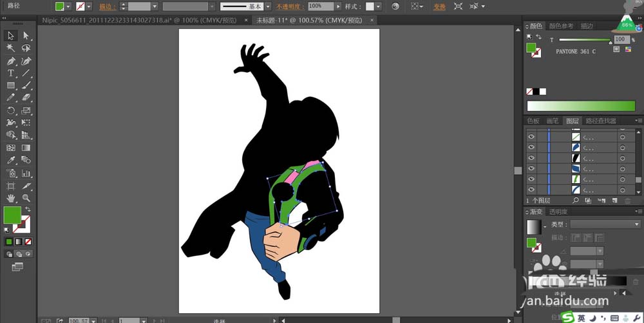Select the Shape Builder tool
Screen dimensions: 644x323
[11, 135]
